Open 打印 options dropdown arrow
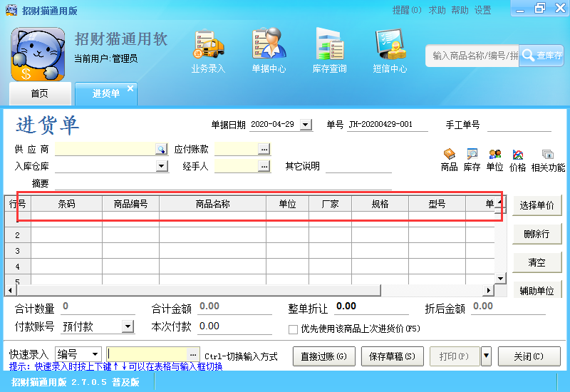The image size is (570, 392). (486, 356)
